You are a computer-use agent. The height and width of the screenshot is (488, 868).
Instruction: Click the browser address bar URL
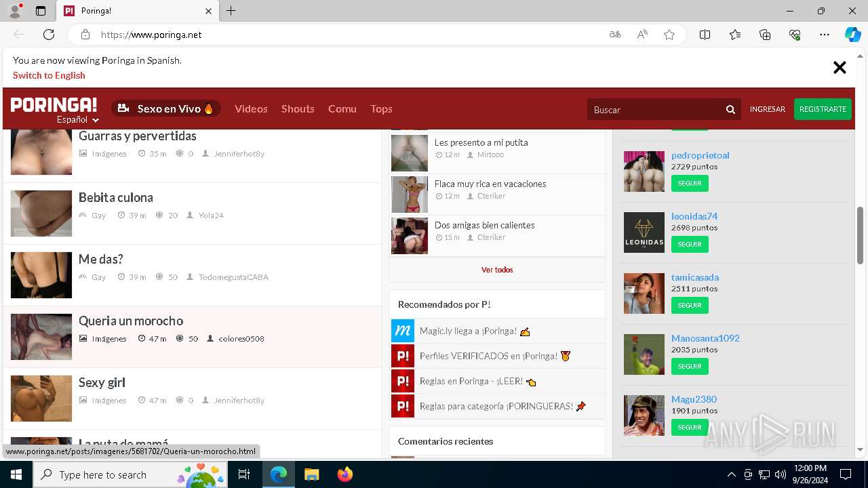pyautogui.click(x=151, y=35)
